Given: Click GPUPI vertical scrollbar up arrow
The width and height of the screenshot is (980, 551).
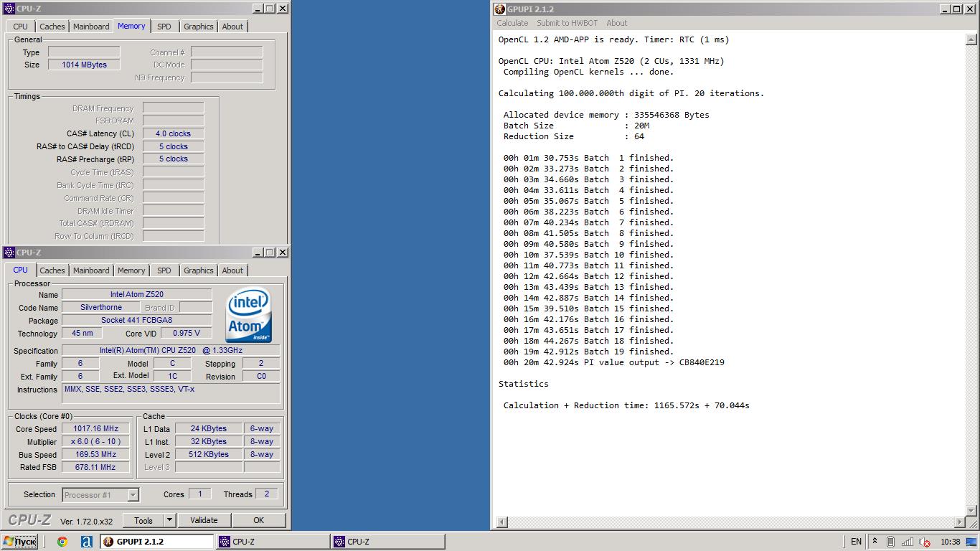Looking at the screenshot, I should (x=971, y=39).
